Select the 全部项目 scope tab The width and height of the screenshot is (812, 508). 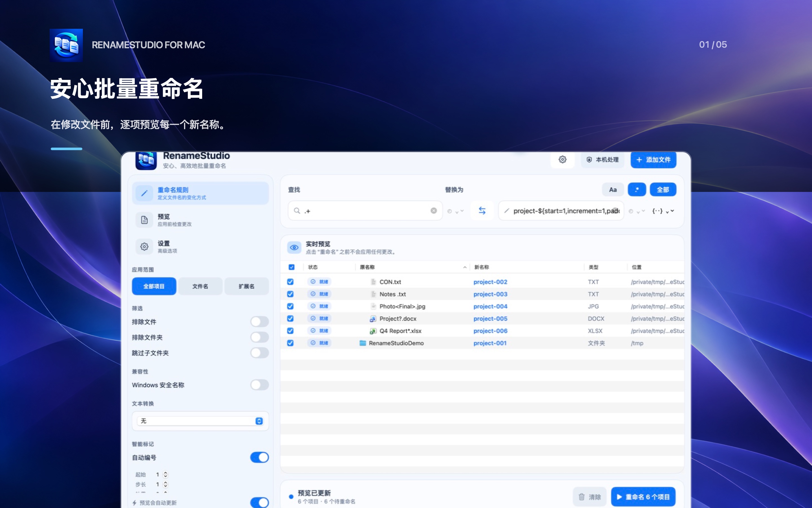click(x=154, y=286)
